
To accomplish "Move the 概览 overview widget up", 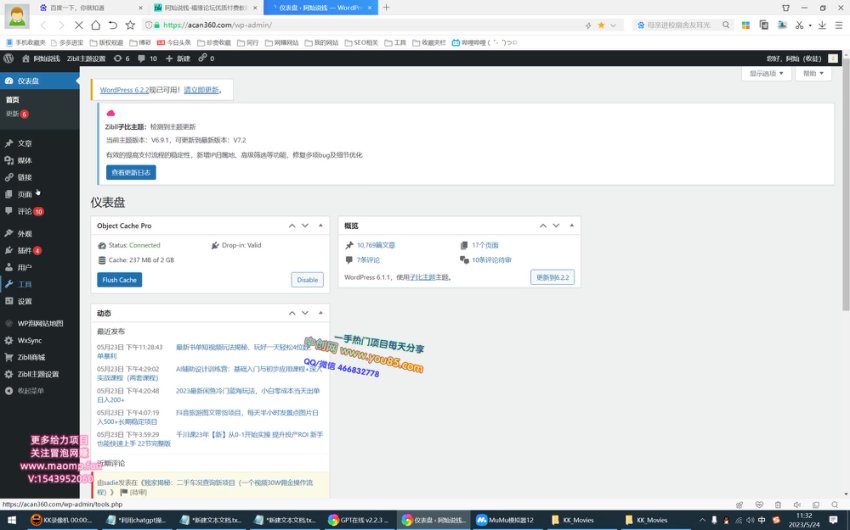I will click(x=543, y=225).
